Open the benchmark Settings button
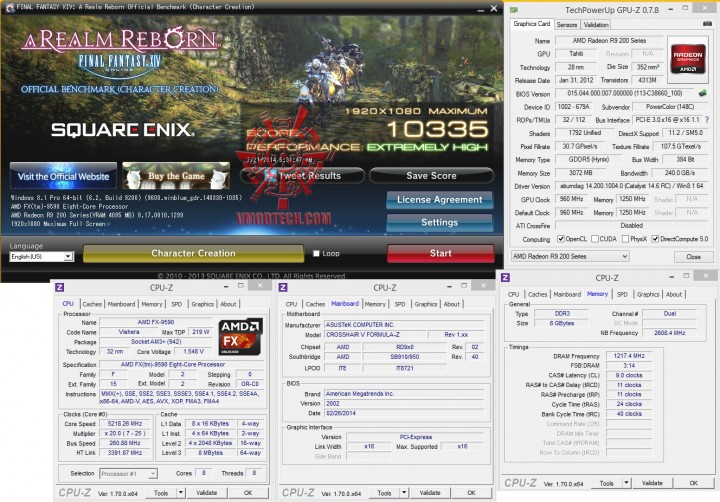Screen dimensions: 720x502 [x=439, y=222]
